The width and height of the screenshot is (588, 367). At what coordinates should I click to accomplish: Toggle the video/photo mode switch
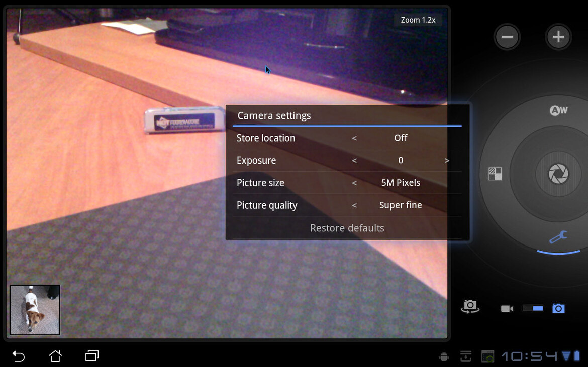(x=533, y=308)
